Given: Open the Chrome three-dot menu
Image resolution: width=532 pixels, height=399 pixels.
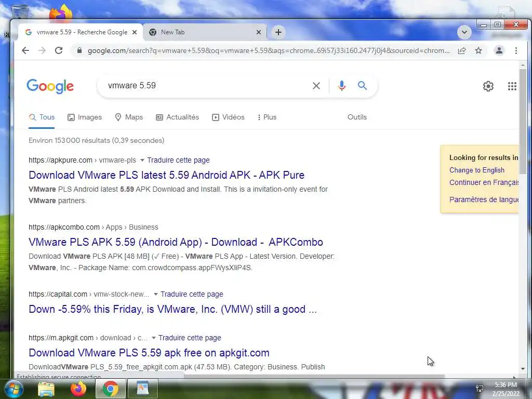Looking at the screenshot, I should point(516,50).
